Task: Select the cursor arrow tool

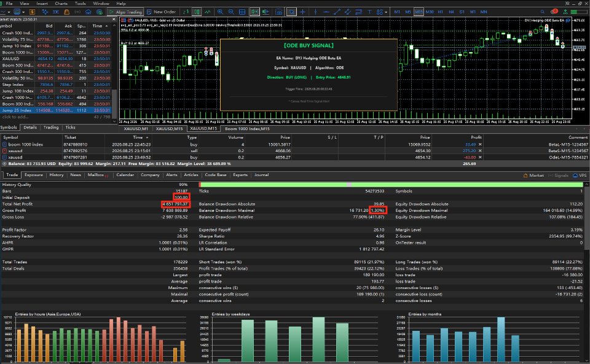Action: [291, 12]
